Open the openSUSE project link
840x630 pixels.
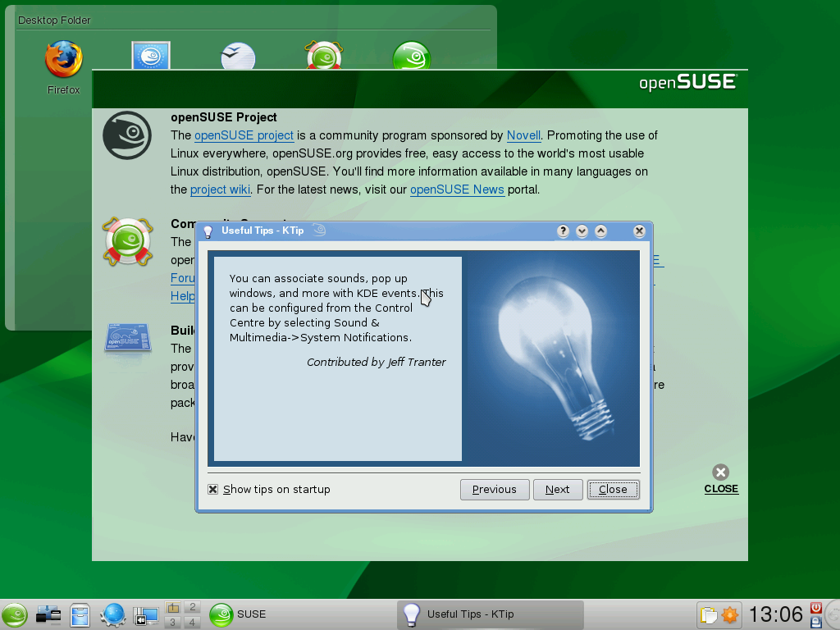click(244, 135)
